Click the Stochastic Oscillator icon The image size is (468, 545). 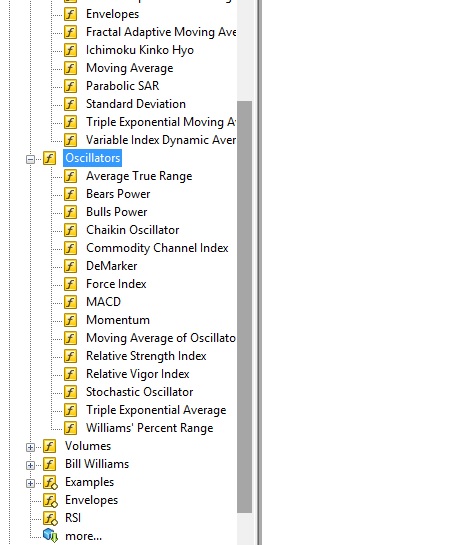[71, 392]
